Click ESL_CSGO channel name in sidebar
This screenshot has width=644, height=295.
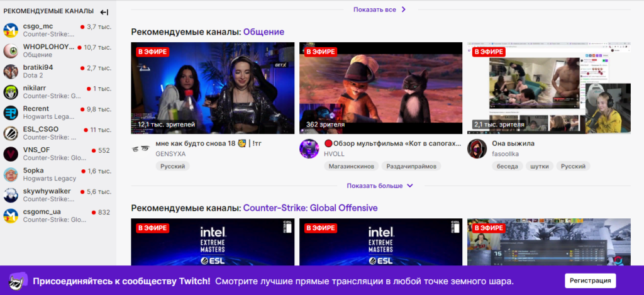pyautogui.click(x=41, y=129)
